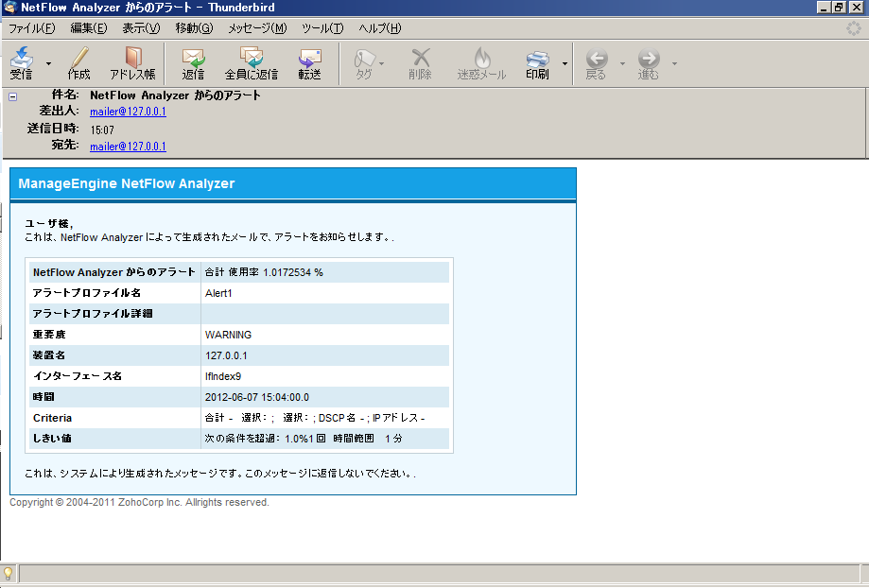Open the ファイル(F) menu
The image size is (869, 588).
click(x=32, y=28)
